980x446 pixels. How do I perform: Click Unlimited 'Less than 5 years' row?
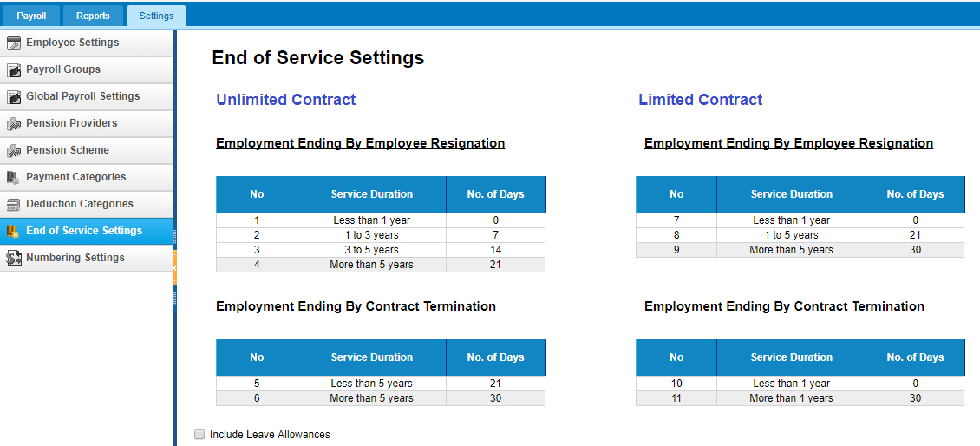[381, 384]
